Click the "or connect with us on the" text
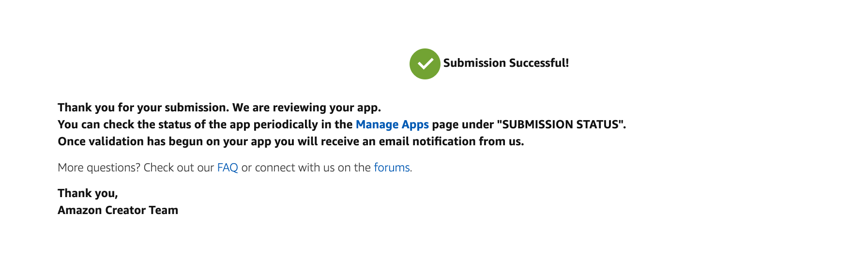Viewport: 868px width, 277px height. point(306,168)
